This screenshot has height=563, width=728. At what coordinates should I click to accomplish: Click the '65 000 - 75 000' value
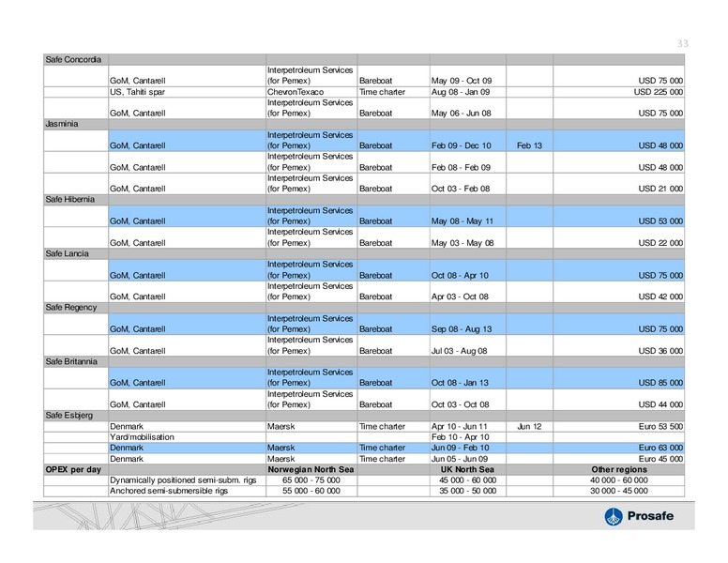pyautogui.click(x=311, y=480)
